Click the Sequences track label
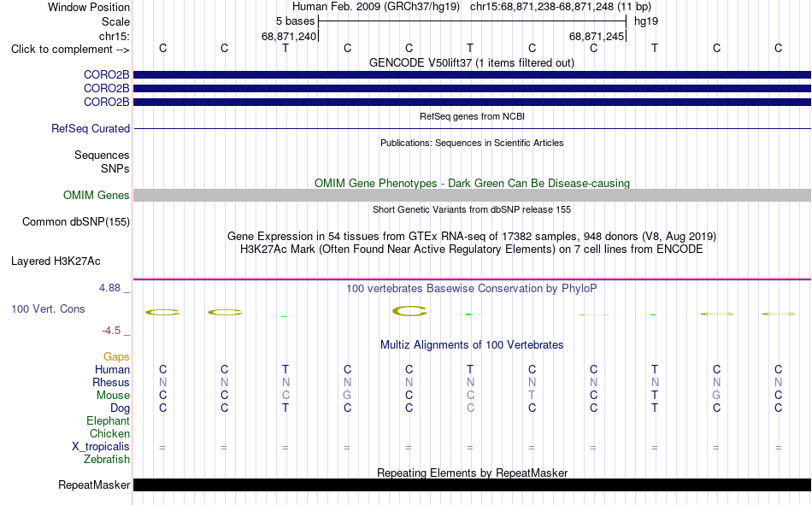This screenshot has width=812, height=505. click(x=102, y=155)
